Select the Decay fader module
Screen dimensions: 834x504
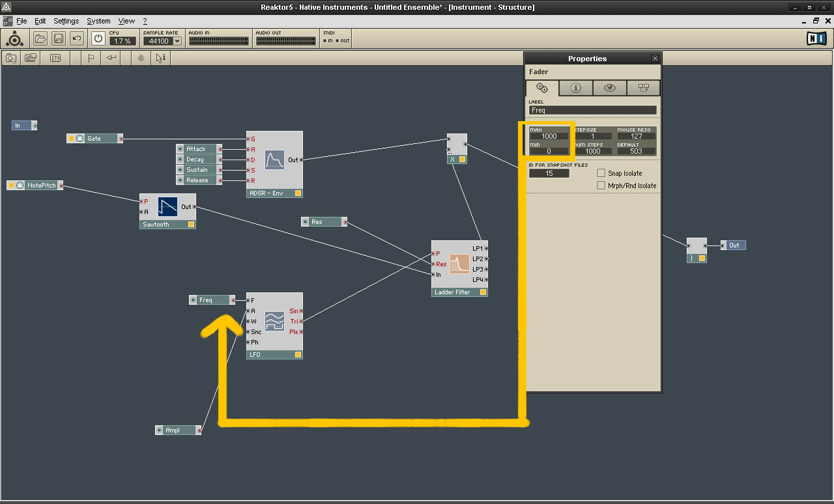[199, 160]
